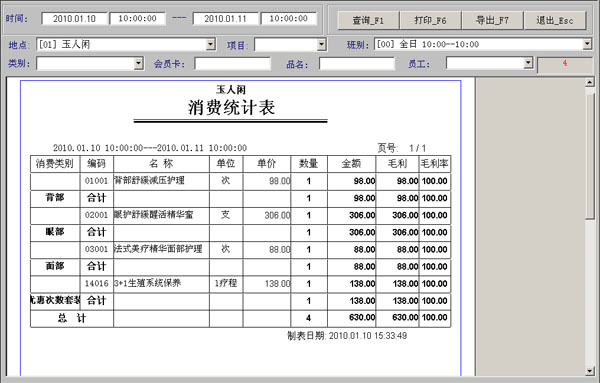Select the 班别 combo box showing 全日 10:00--10:00
Viewport: 600px width, 383px height.
coord(483,44)
